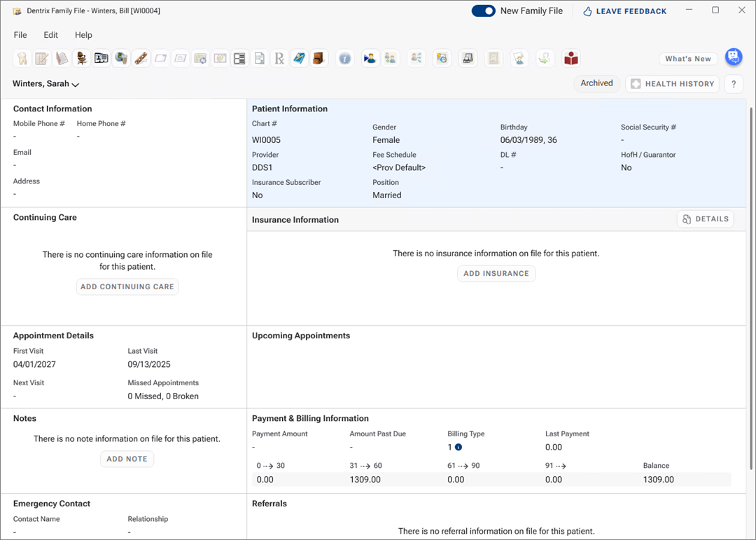Click the printer toolbar icon
The height and width of the screenshot is (540, 756).
tap(468, 59)
